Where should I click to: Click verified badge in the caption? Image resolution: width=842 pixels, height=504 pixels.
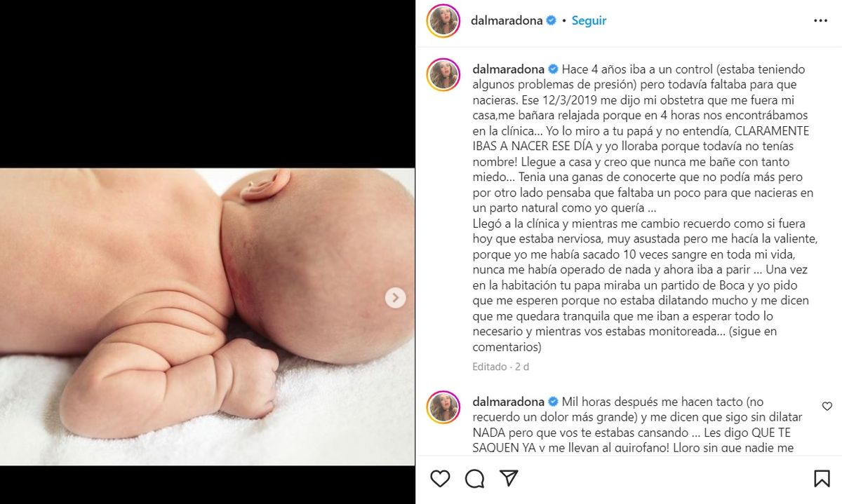coord(553,69)
